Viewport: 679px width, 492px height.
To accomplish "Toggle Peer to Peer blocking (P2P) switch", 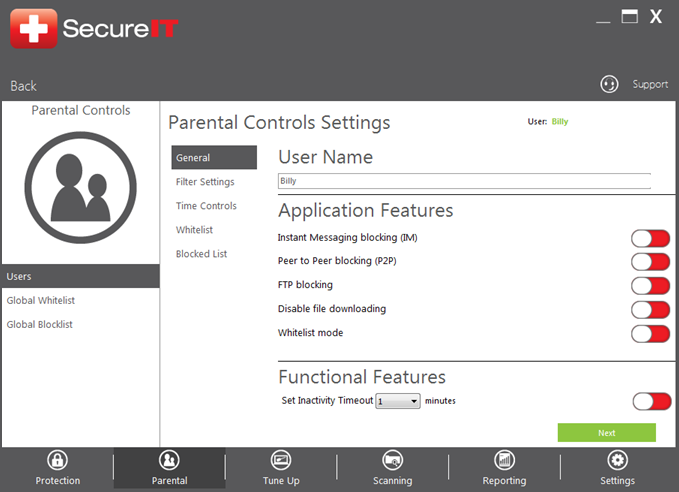I will [650, 262].
